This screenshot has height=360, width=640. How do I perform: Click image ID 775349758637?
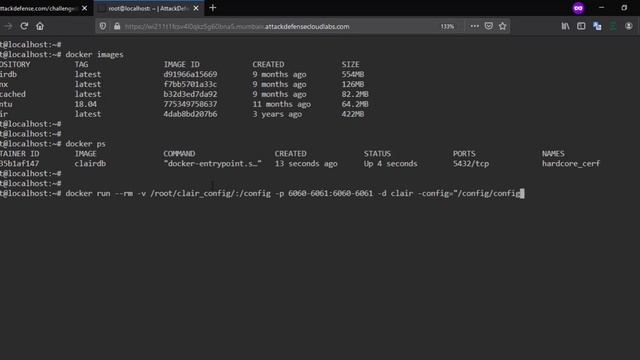click(x=190, y=104)
